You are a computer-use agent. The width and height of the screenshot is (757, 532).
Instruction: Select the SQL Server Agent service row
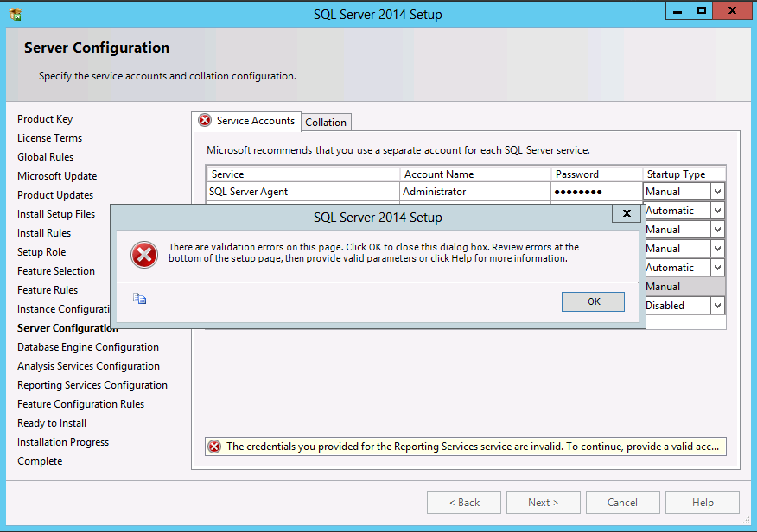[x=303, y=192]
